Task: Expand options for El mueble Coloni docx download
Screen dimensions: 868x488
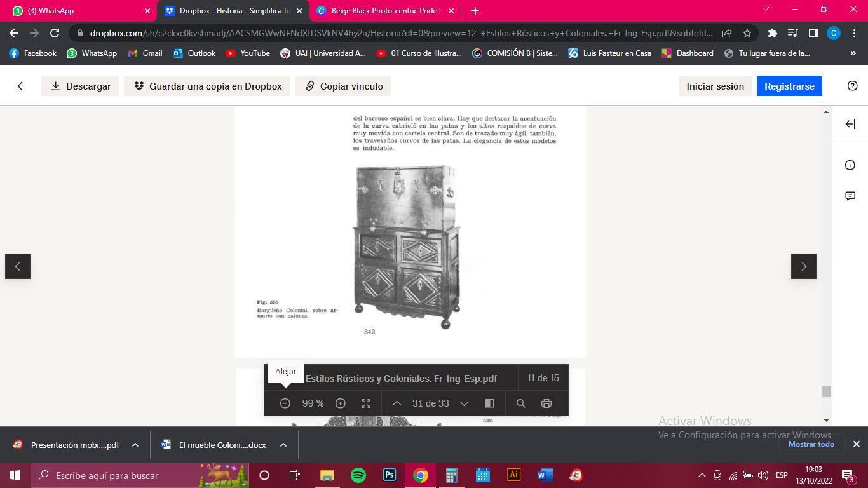Action: coord(283,445)
